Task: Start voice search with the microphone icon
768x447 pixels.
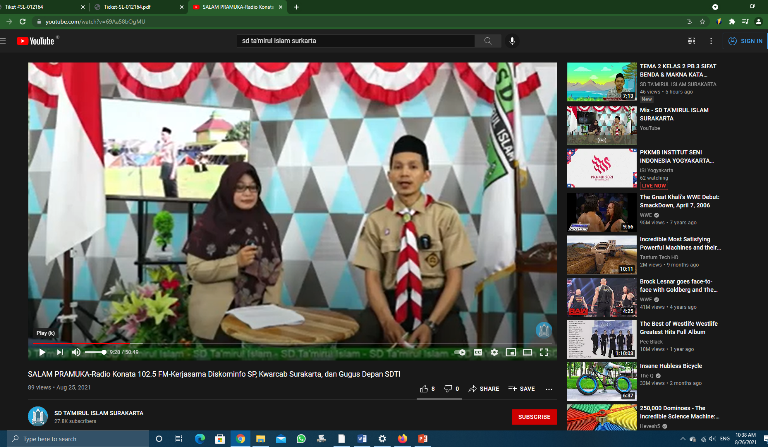Action: tap(512, 41)
